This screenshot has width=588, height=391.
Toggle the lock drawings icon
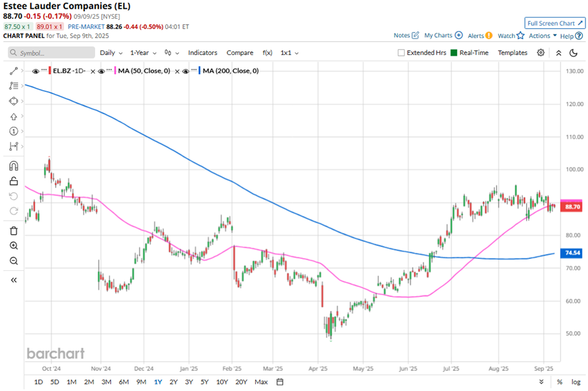pos(14,181)
